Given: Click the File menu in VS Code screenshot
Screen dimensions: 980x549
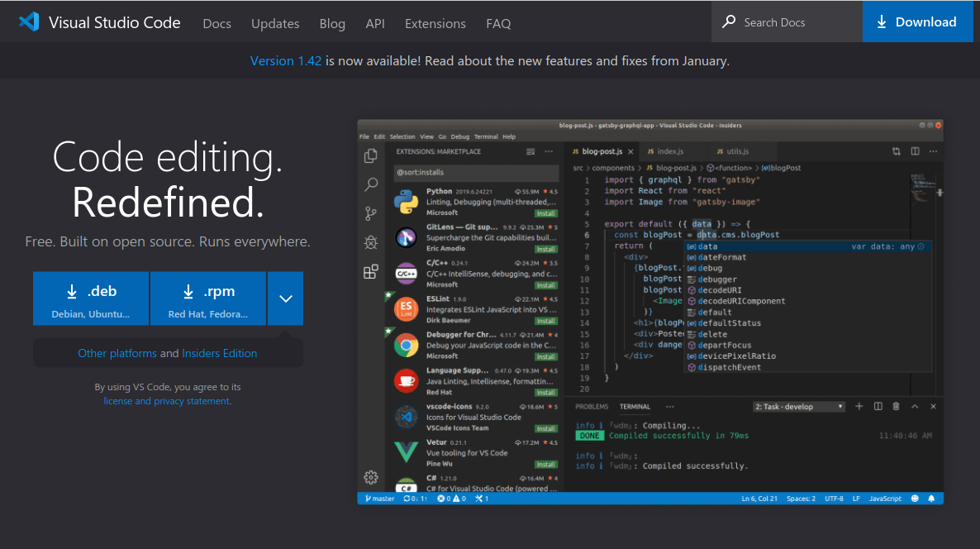Looking at the screenshot, I should 364,136.
